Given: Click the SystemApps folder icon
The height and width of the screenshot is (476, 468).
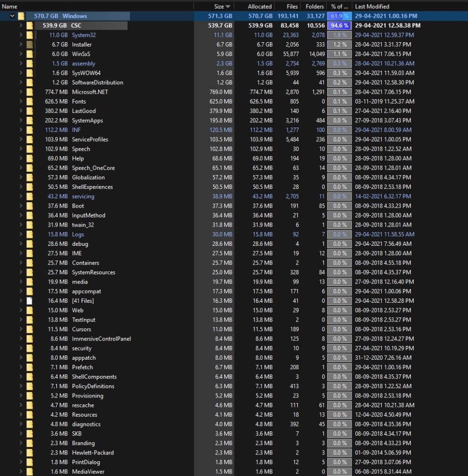Looking at the screenshot, I should click(29, 120).
